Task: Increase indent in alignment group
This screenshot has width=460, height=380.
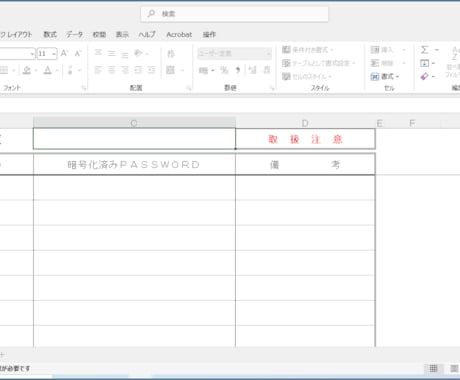Action: (x=151, y=70)
